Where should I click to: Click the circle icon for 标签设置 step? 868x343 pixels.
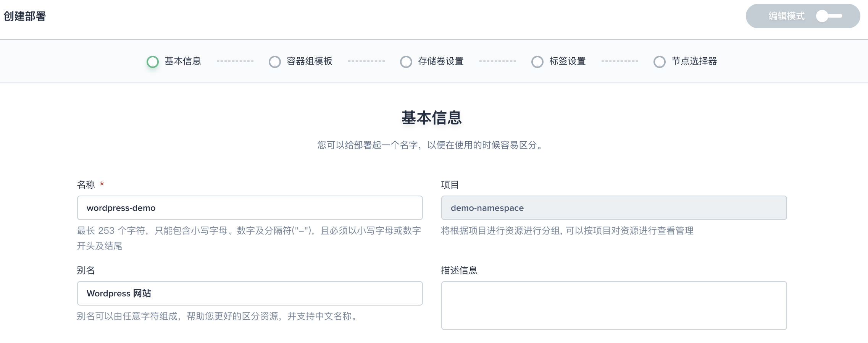click(537, 61)
